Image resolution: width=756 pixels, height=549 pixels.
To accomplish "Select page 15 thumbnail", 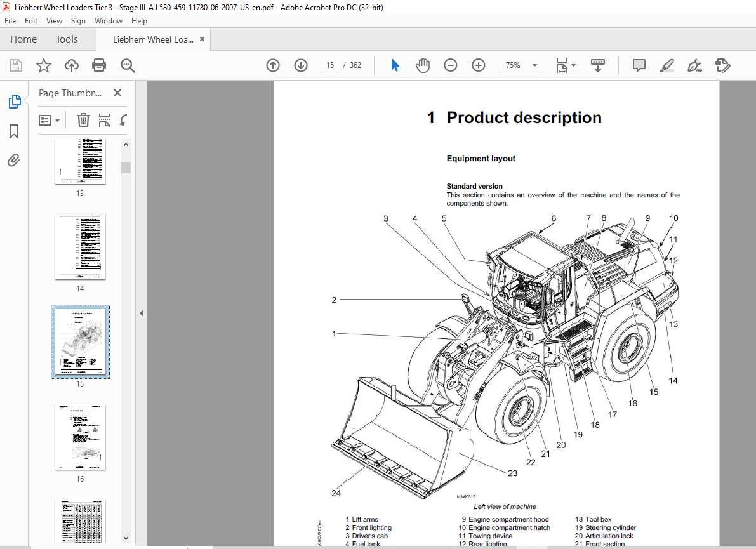I will click(80, 341).
